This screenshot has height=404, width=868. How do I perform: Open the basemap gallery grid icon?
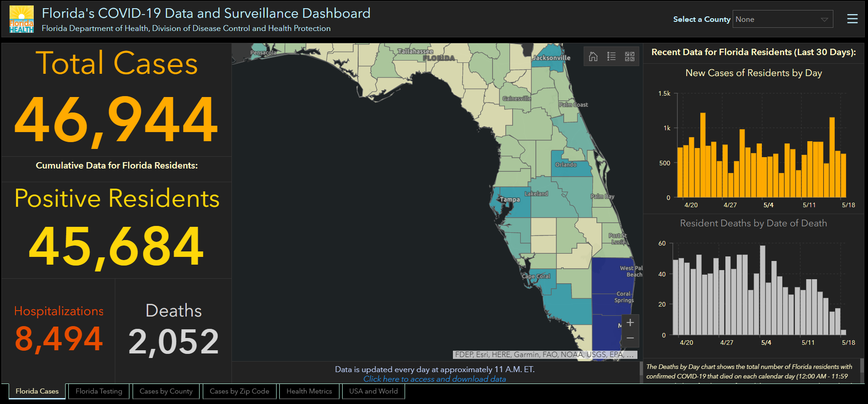click(x=630, y=56)
